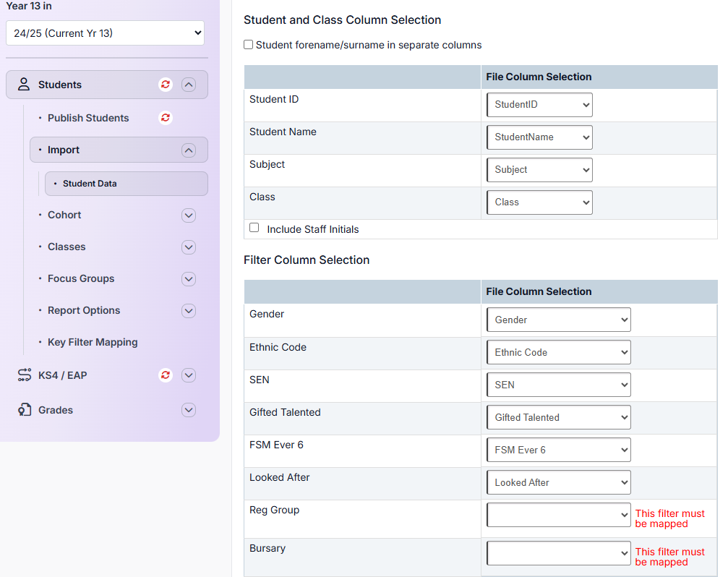Open Student Data menu item
The image size is (728, 577).
click(x=90, y=184)
